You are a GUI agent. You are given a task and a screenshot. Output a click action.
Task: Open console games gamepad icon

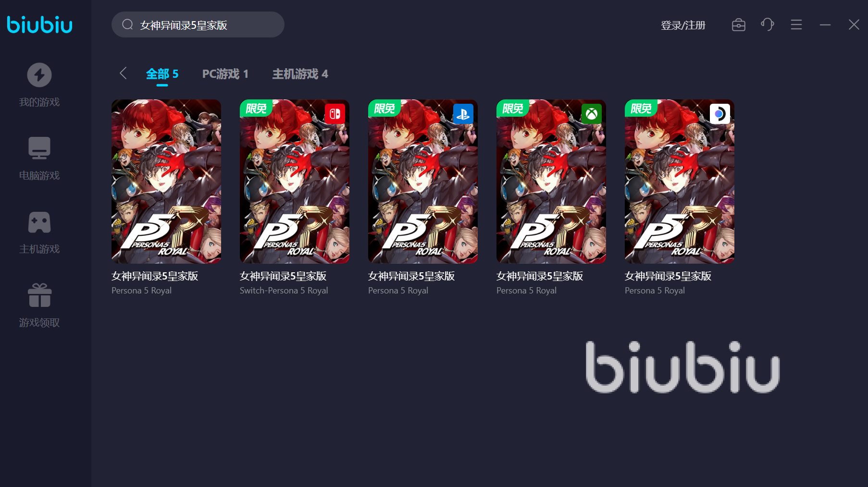[x=39, y=222]
